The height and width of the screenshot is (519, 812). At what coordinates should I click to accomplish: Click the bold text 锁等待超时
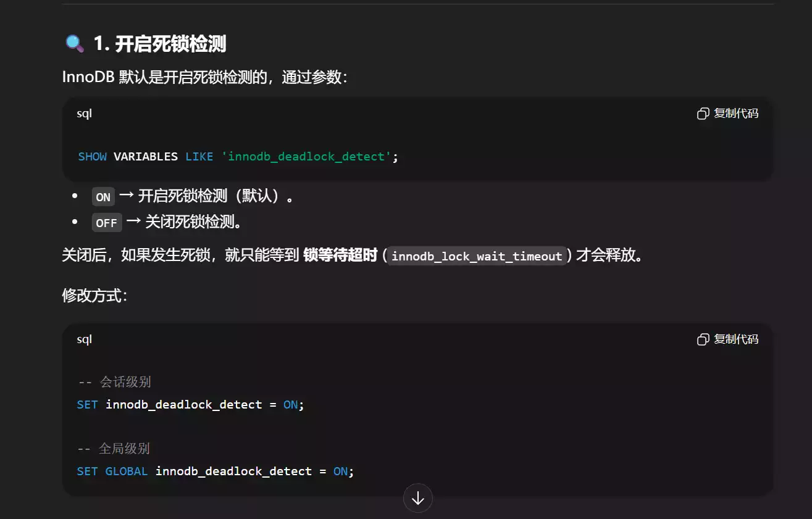(x=340, y=255)
